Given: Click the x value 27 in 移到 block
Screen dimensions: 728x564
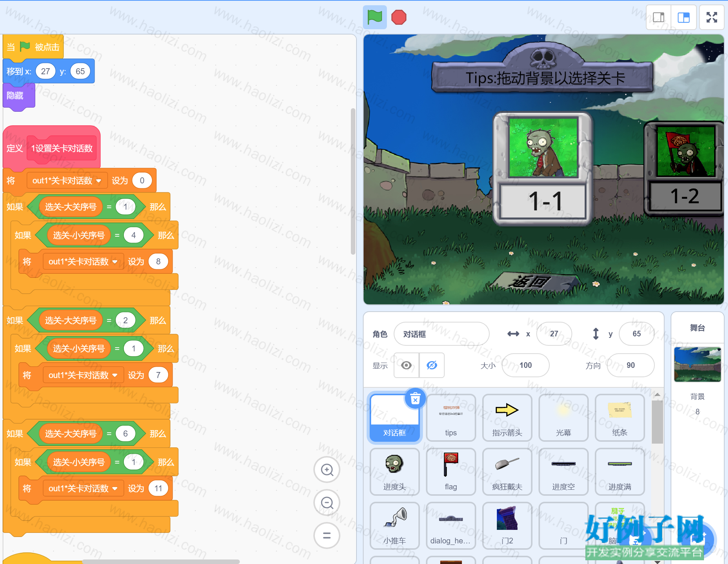Looking at the screenshot, I should tap(45, 71).
